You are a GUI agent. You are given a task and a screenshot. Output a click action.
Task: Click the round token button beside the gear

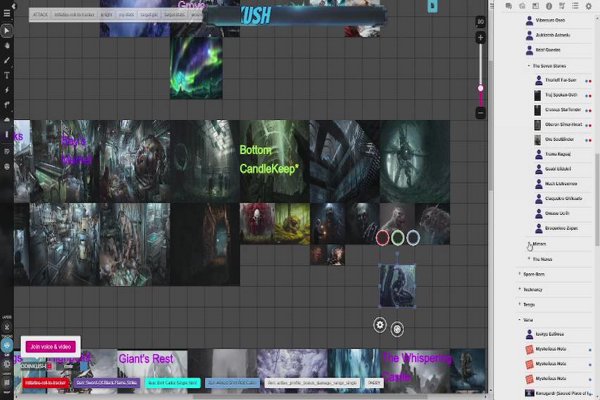[397, 329]
